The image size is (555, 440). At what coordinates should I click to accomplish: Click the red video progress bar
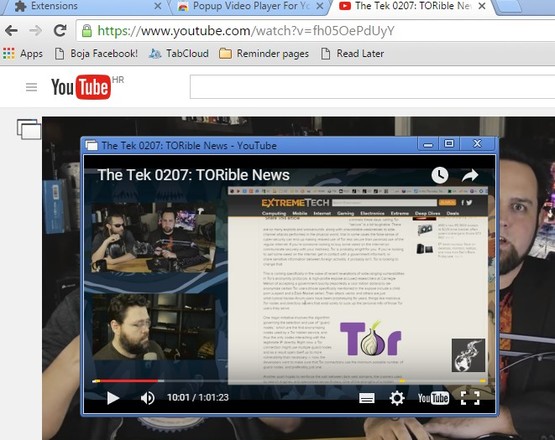pyautogui.click(x=126, y=381)
